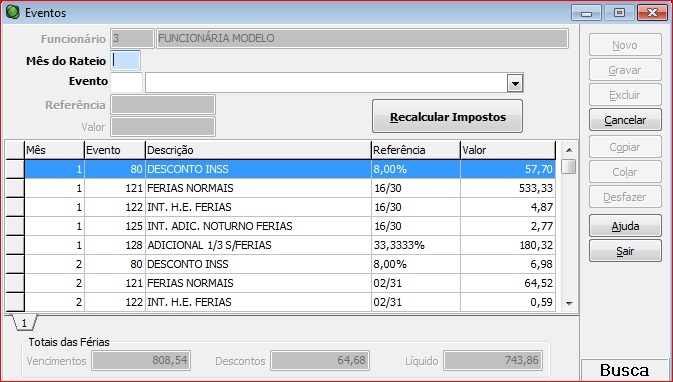Select FERIAS NORMAIS row with 64,52
Image resolution: width=673 pixels, height=382 pixels.
[290, 283]
